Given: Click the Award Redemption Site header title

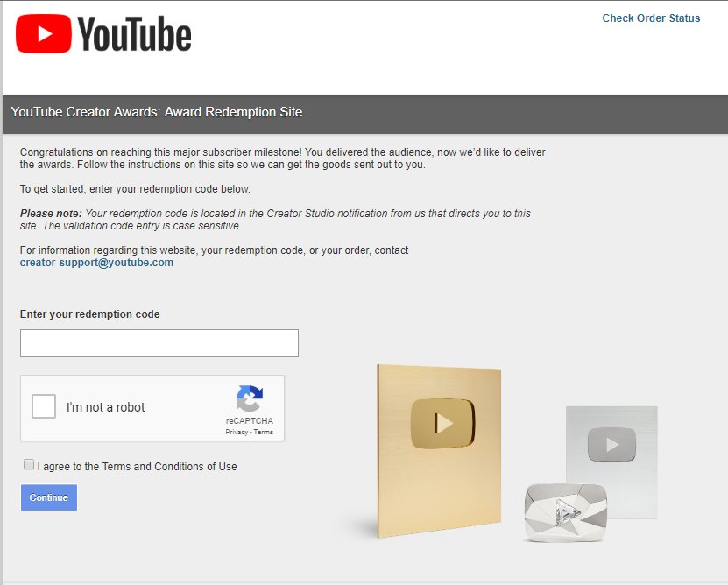Looking at the screenshot, I should [157, 112].
